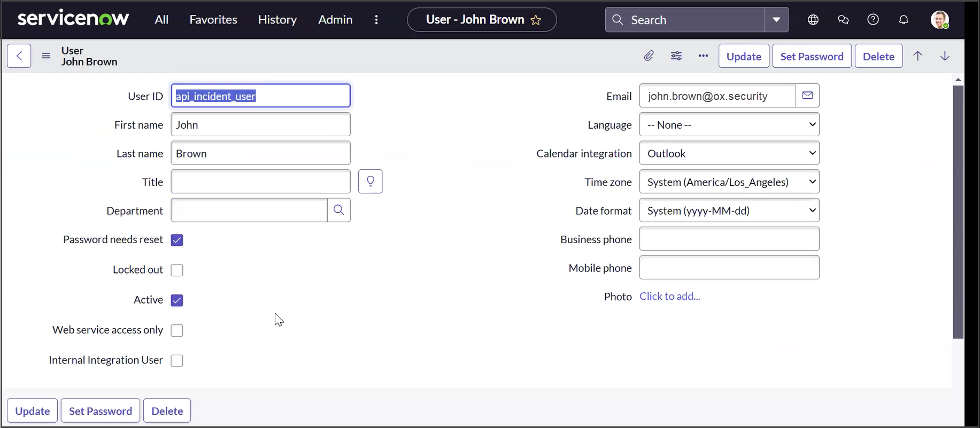Click the lightbulb suggestion icon beside Title

(x=371, y=182)
